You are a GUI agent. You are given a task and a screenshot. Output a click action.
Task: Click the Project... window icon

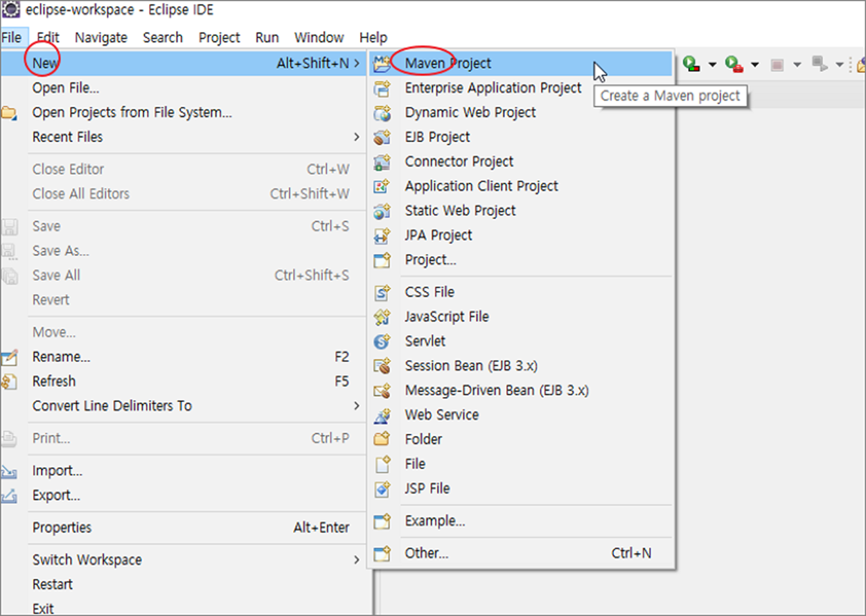pos(382,261)
